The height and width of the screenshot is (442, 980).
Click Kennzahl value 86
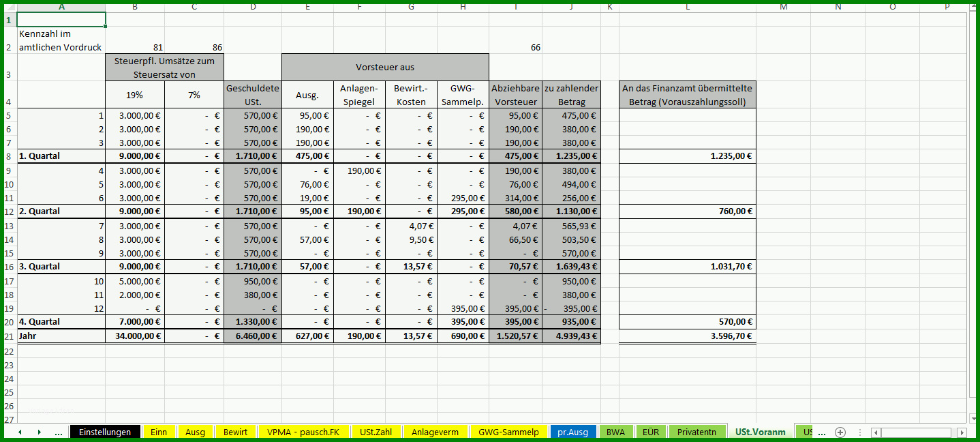coord(194,40)
